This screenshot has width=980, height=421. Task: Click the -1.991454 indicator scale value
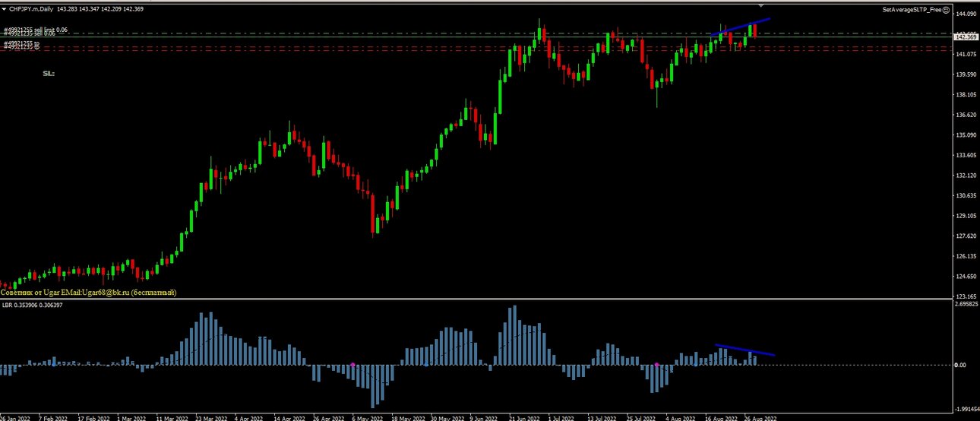[x=966, y=407]
